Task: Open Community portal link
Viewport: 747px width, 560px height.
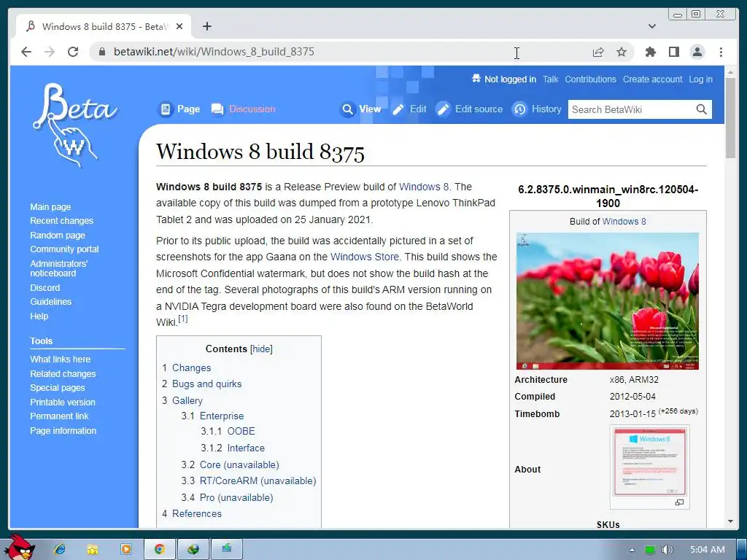Action: 64,249
